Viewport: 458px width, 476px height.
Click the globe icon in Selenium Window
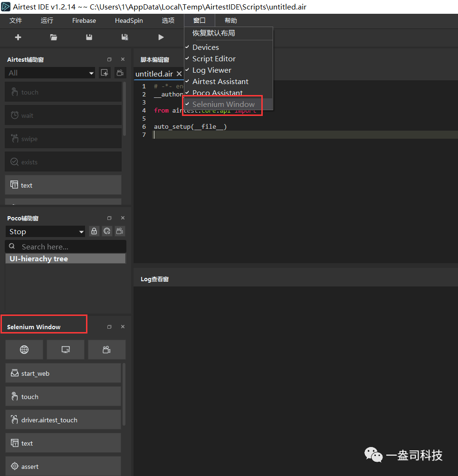click(24, 350)
